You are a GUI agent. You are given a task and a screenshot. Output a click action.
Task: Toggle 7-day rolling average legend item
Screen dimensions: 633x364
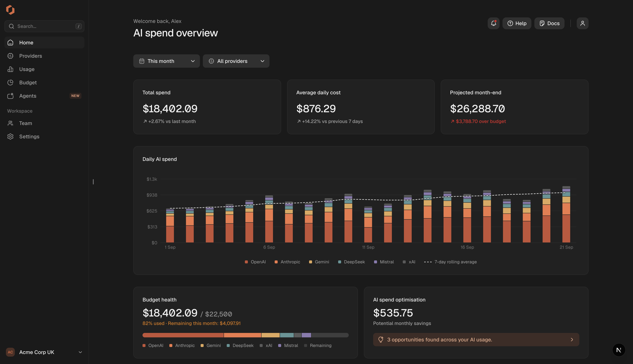(x=451, y=262)
